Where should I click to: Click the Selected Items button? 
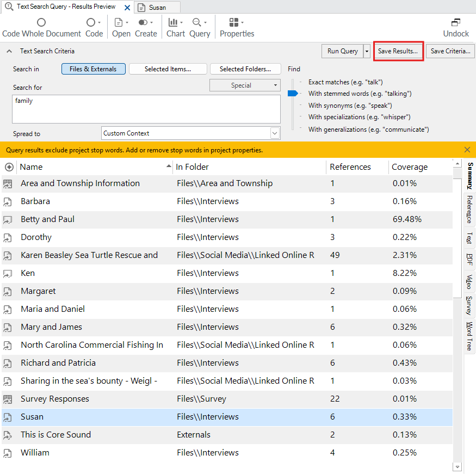168,69
